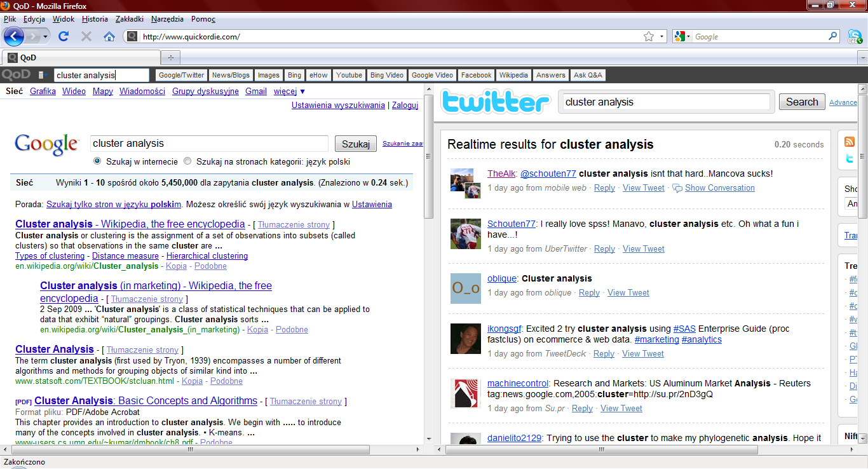Open the Historia menu
The width and height of the screenshot is (868, 469).
pos(95,19)
